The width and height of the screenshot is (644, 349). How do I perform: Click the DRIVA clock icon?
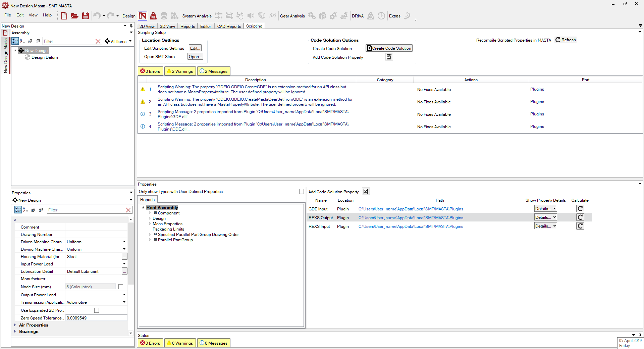point(381,16)
